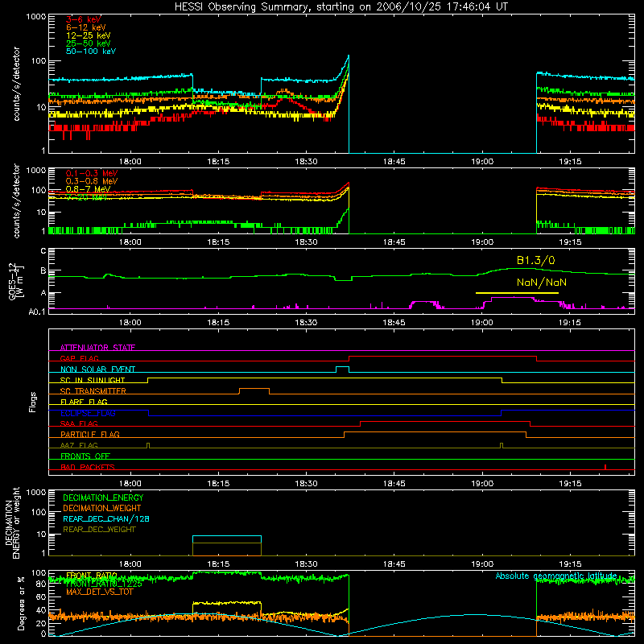Click the Absolute geomagnetic latitude label
644x644 pixels.
(556, 576)
